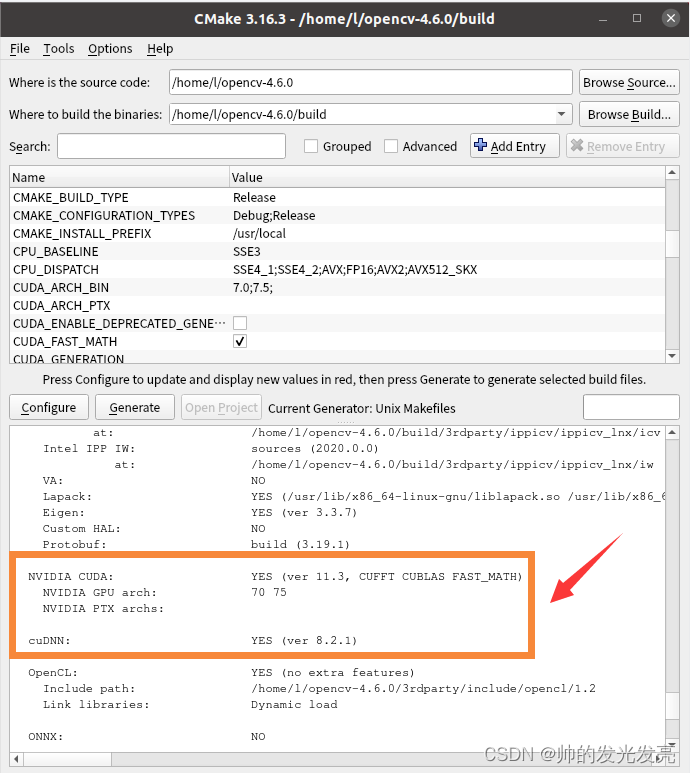
Task: Focus the Search input field
Action: (172, 146)
